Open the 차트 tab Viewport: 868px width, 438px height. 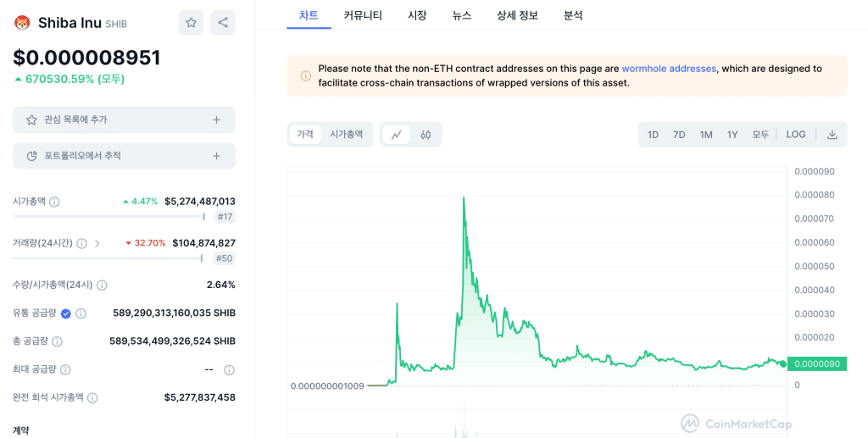tap(309, 15)
